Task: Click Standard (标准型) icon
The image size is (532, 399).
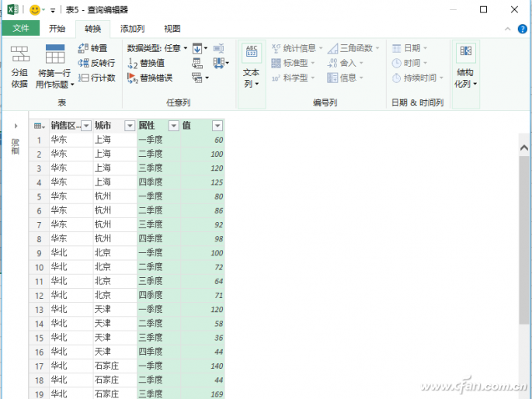Action: 276,63
